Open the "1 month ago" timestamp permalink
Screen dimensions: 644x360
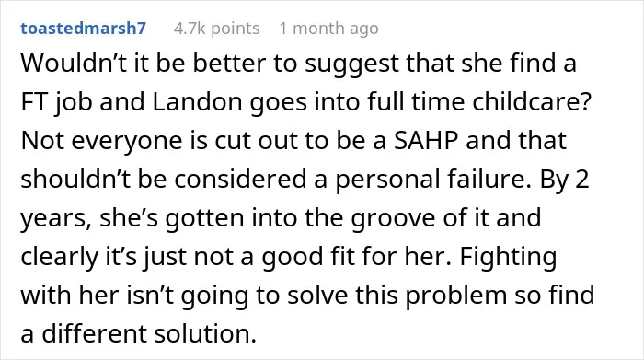pyautogui.click(x=329, y=29)
